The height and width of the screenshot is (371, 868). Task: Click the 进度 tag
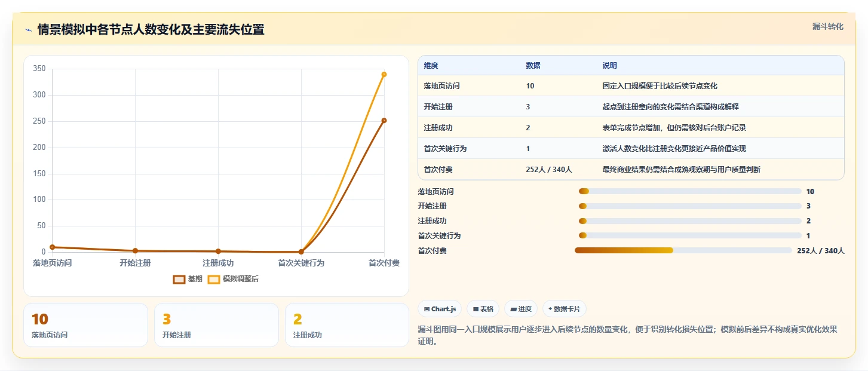[521, 309]
